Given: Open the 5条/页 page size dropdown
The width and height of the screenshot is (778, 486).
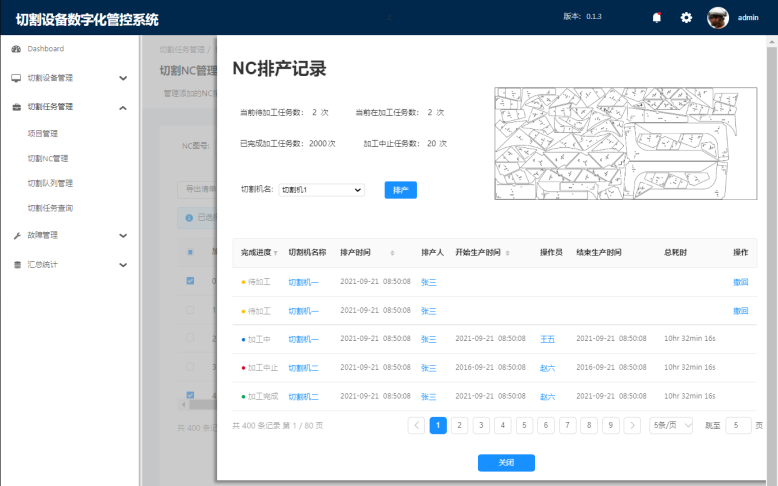Looking at the screenshot, I should (x=671, y=425).
